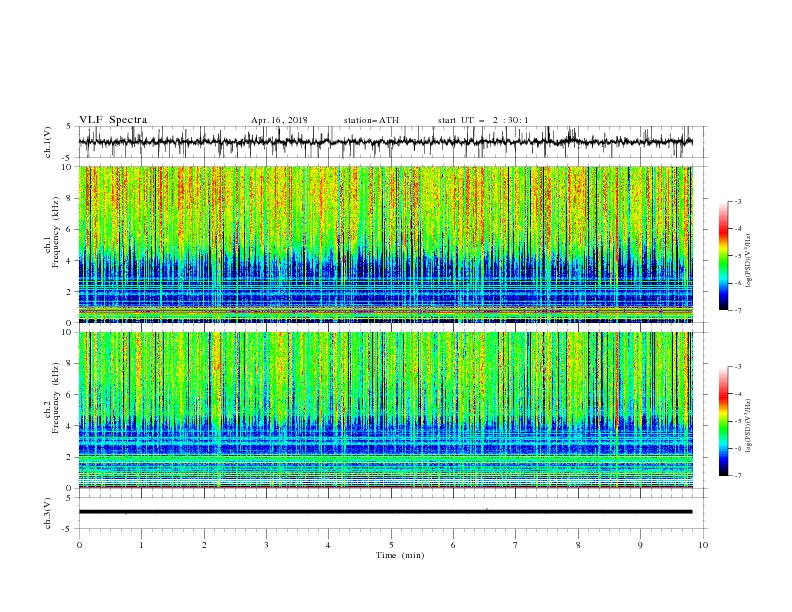Click the "start UT = 2 :30: 1" text
This screenshot has width=792, height=612.
click(483, 120)
